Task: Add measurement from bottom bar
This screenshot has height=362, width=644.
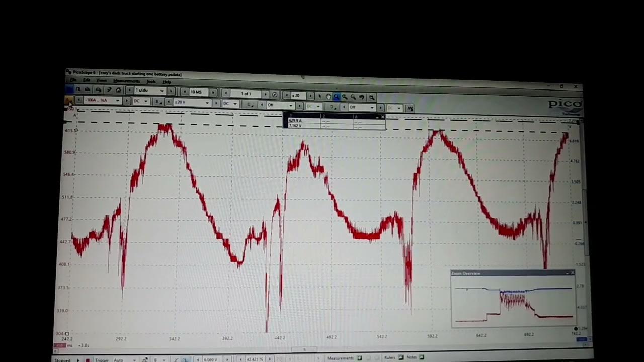Action: click(x=359, y=358)
